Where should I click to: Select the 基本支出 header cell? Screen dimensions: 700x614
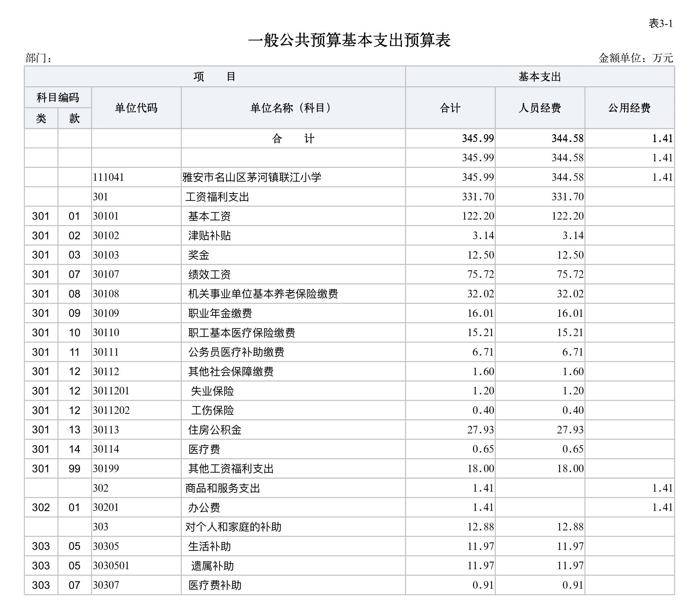pos(540,76)
